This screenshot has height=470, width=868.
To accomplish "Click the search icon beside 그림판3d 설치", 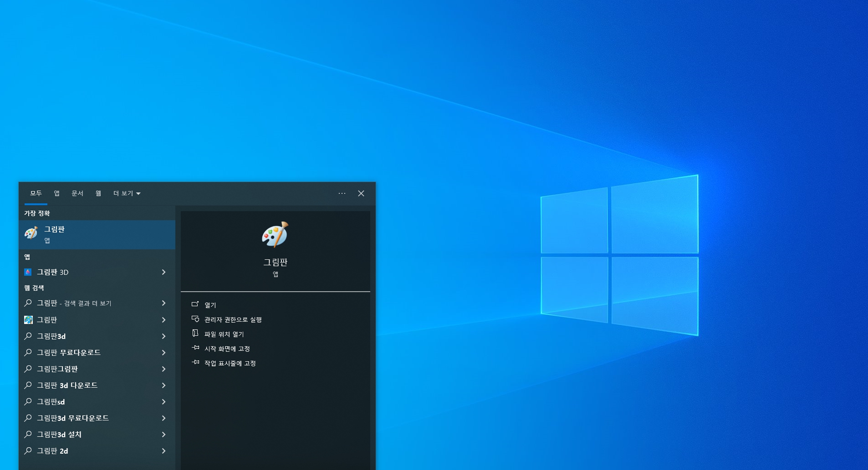I will click(28, 435).
